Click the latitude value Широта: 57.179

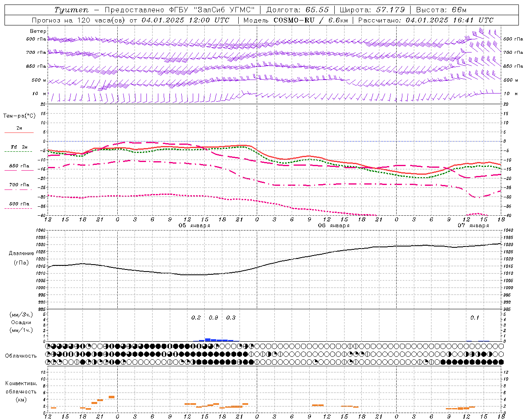tap(372, 10)
